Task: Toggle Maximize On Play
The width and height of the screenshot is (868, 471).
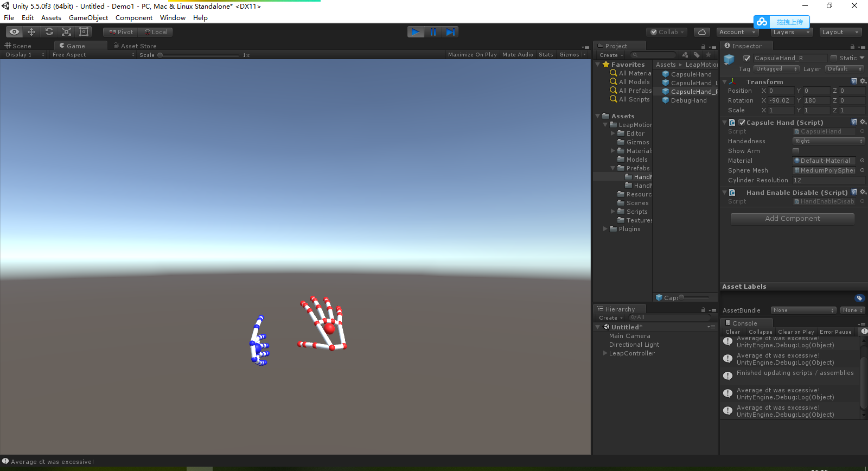Action: (x=472, y=54)
